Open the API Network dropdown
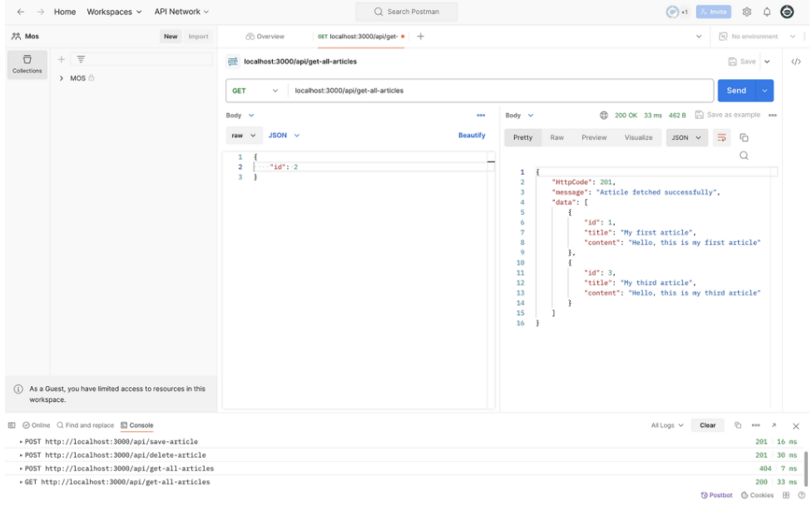The height and width of the screenshot is (506, 812). pyautogui.click(x=181, y=12)
